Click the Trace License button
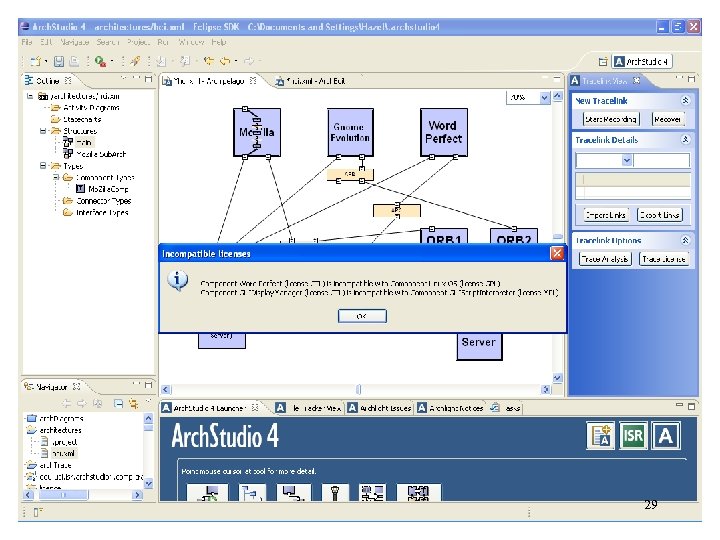This screenshot has height=540, width=720. [x=664, y=259]
